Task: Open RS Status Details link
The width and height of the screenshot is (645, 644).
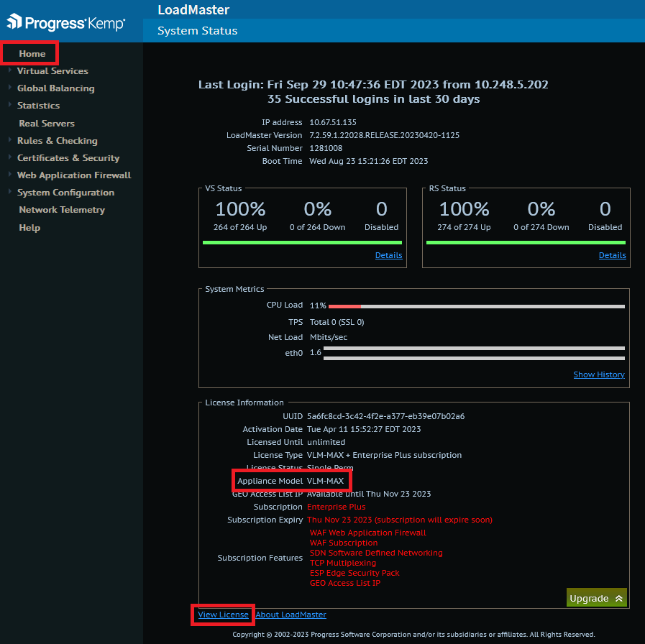Action: click(613, 255)
